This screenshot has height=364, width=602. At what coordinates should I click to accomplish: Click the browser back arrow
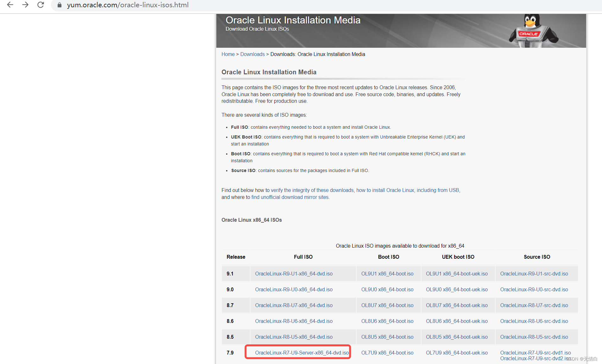10,5
